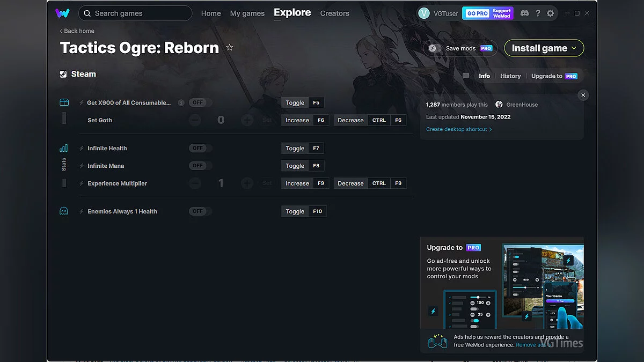Click the Set button for Experience Multiplier

point(267,183)
